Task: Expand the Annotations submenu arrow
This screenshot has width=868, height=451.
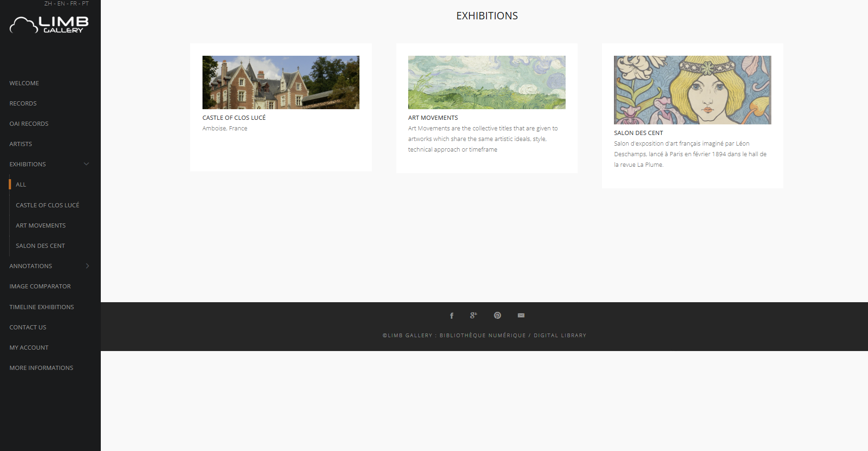Action: [87, 266]
